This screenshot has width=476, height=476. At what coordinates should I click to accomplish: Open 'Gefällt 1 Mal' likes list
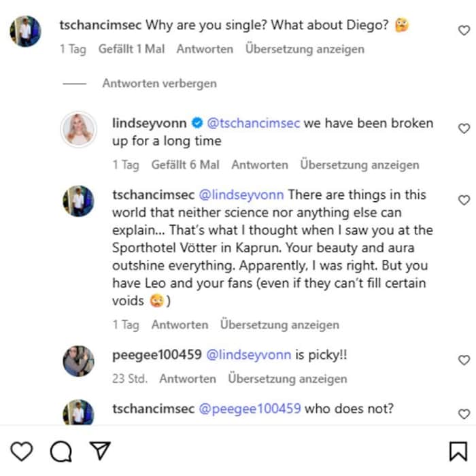pos(131,49)
